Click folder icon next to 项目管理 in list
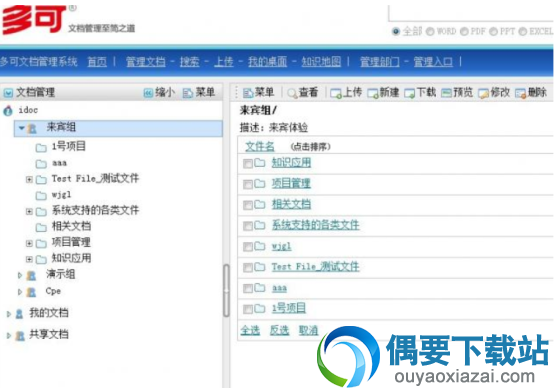 pyautogui.click(x=260, y=184)
